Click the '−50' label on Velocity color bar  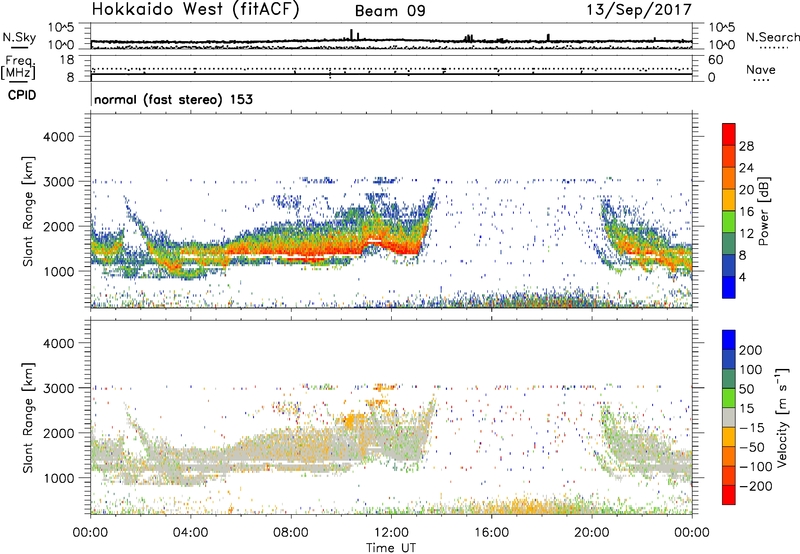(752, 447)
